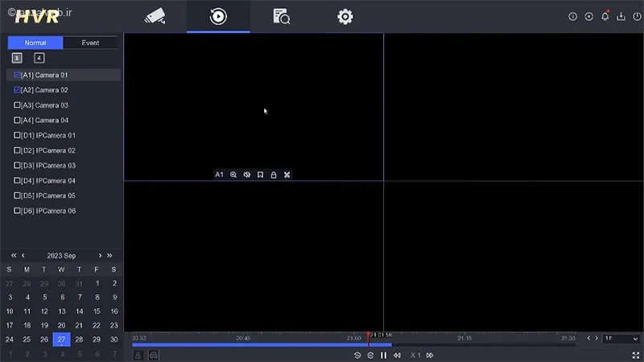Seek timeline near the 21:15 mark
This screenshot has width=644, height=362.
464,339
